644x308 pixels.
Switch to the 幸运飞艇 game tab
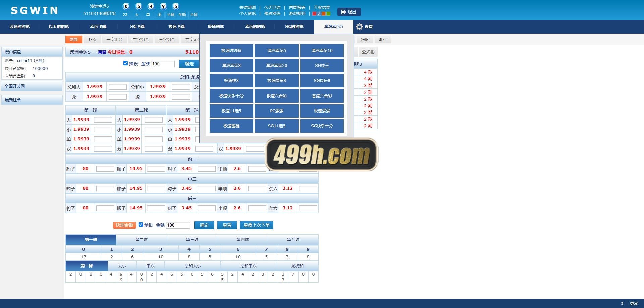pyautogui.click(x=98, y=27)
